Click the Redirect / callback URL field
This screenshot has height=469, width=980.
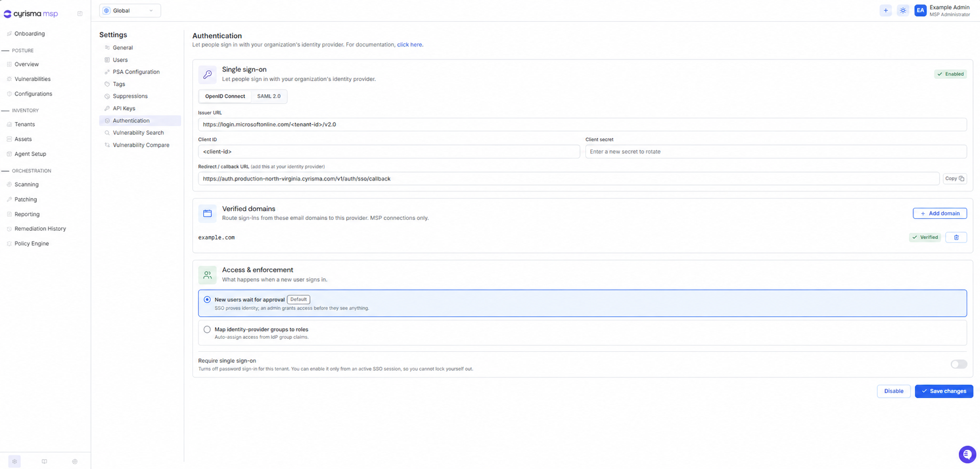pyautogui.click(x=569, y=179)
